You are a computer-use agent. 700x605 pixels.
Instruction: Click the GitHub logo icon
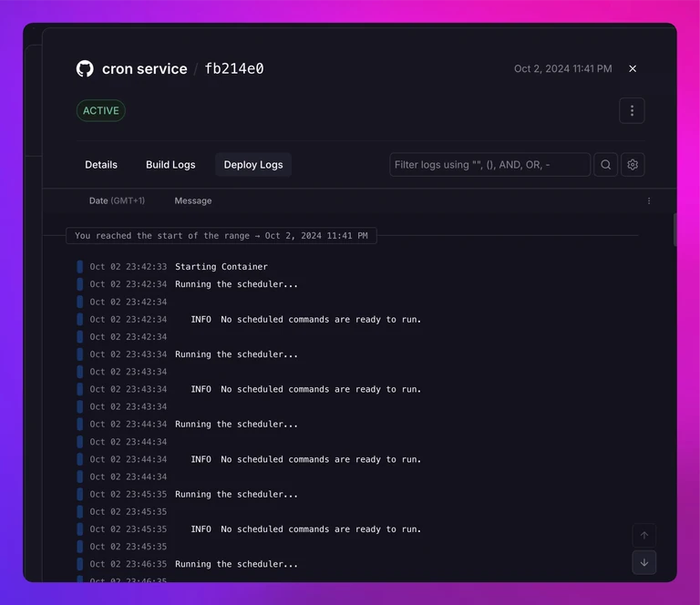tap(85, 68)
